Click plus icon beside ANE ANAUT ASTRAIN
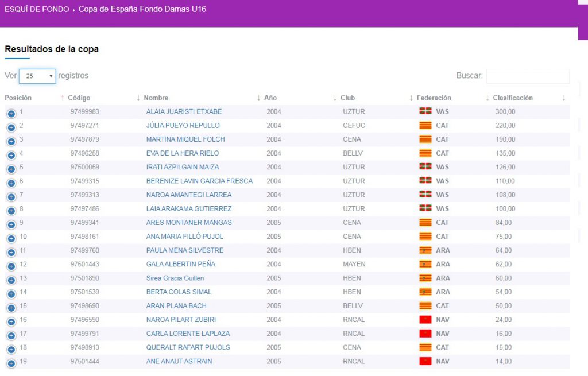 [x=11, y=363]
